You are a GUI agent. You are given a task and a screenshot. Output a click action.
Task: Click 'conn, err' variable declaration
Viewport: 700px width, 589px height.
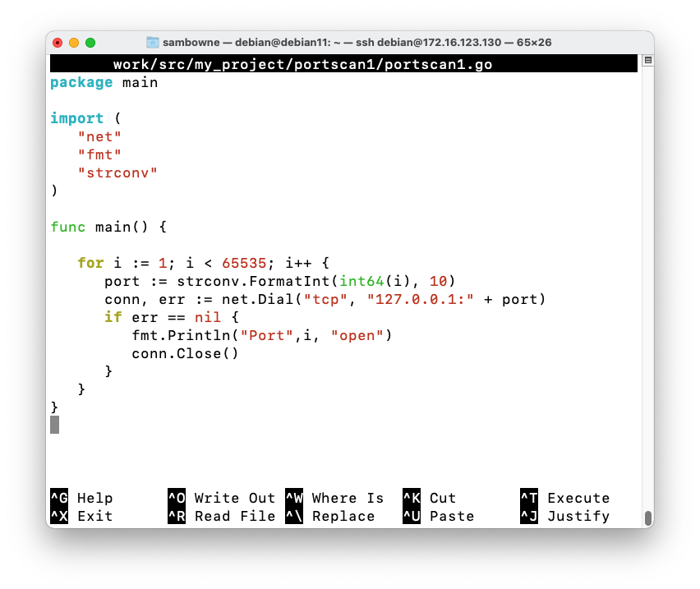coord(145,299)
